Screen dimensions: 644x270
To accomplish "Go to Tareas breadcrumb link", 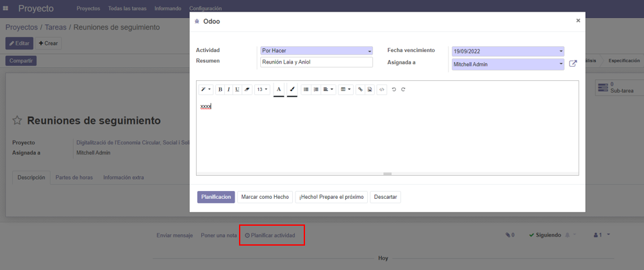I will (x=56, y=28).
